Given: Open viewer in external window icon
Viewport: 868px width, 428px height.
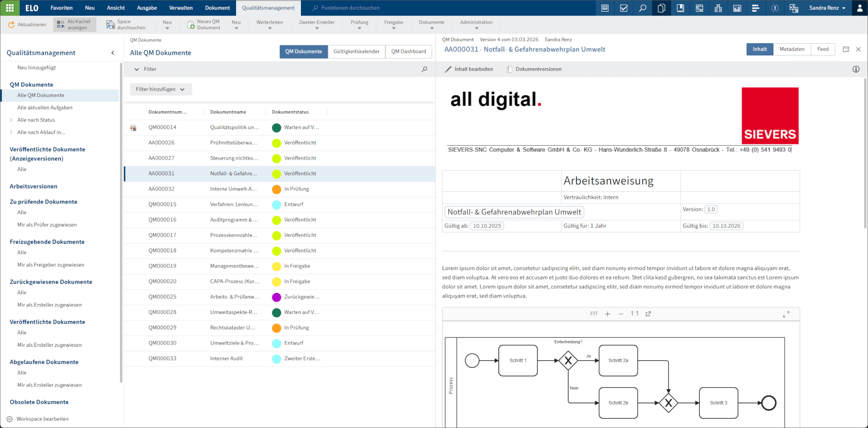Looking at the screenshot, I should 648,314.
